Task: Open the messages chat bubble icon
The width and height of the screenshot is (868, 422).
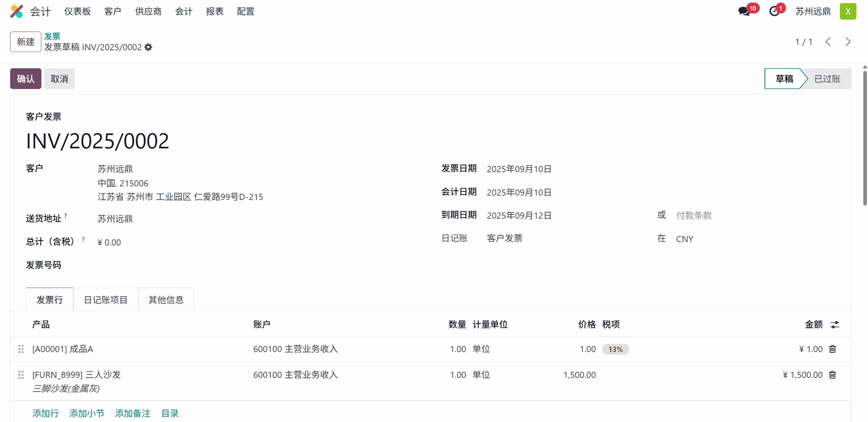Action: [x=744, y=11]
